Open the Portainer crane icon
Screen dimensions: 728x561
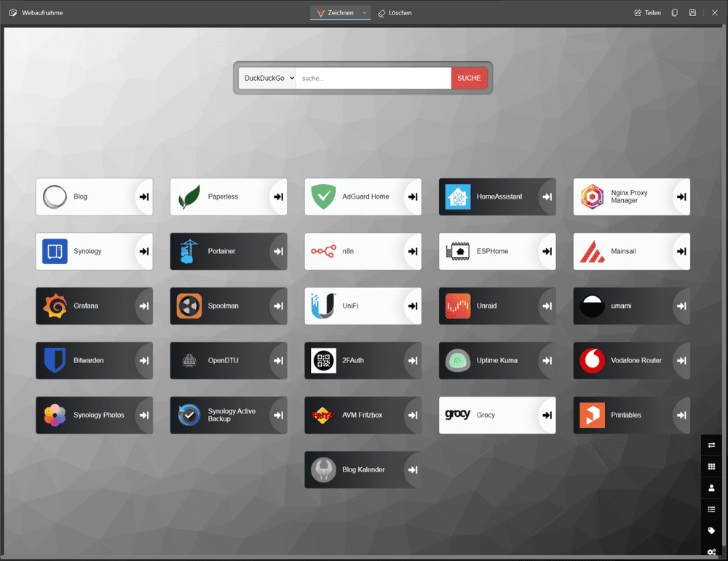(x=189, y=252)
